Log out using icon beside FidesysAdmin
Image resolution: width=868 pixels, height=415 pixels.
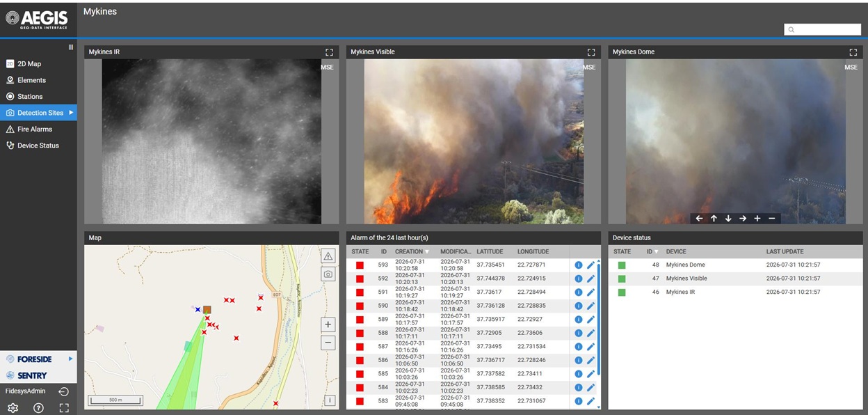point(63,391)
